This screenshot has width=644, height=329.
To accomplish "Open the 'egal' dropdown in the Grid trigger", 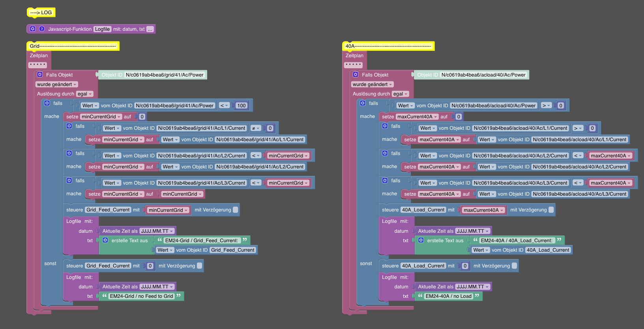I will click(85, 94).
